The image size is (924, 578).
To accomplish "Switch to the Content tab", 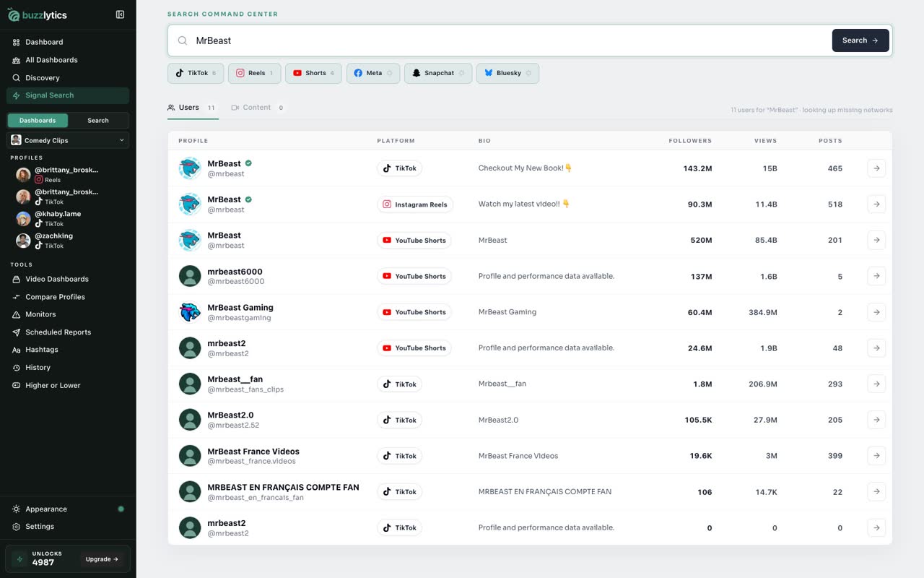I will (x=258, y=108).
